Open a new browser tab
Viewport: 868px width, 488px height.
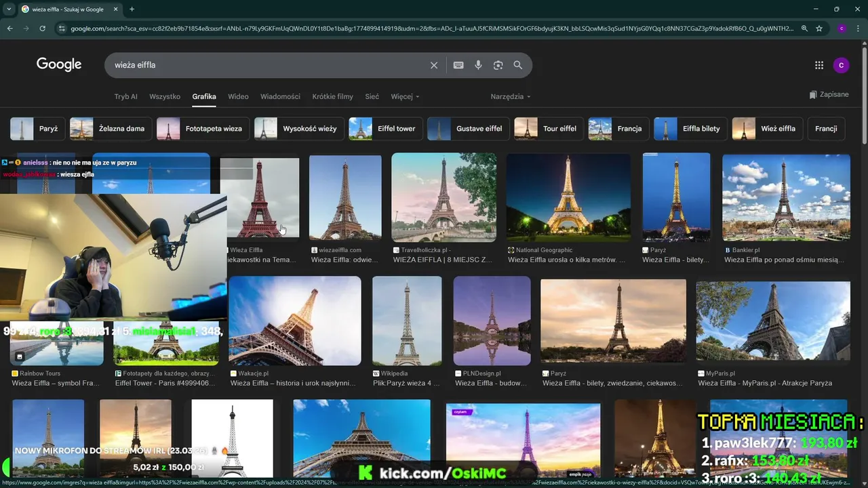pyautogui.click(x=132, y=9)
